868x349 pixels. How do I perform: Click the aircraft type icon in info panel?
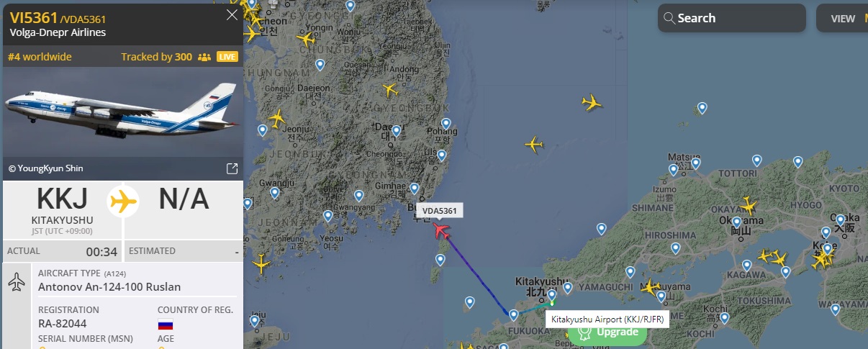(x=17, y=282)
